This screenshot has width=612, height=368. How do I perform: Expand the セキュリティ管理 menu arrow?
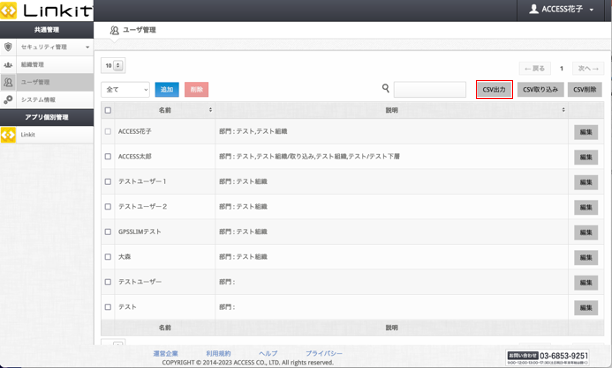(87, 47)
